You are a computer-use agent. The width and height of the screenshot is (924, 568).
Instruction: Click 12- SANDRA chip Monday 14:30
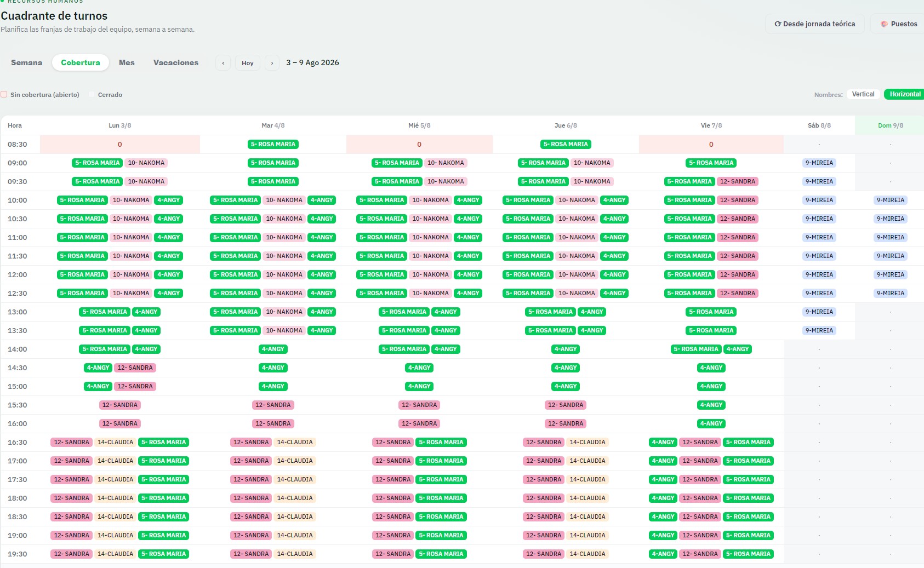click(x=135, y=368)
